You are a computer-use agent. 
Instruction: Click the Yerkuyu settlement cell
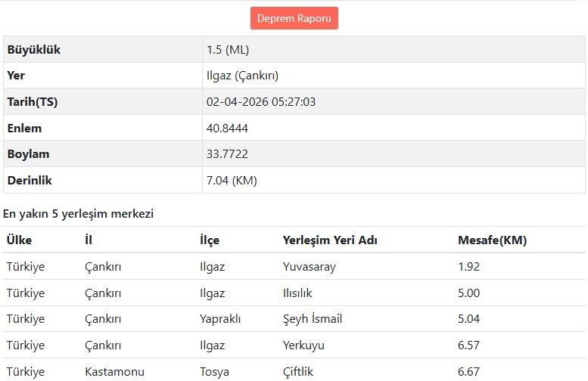[x=303, y=345]
